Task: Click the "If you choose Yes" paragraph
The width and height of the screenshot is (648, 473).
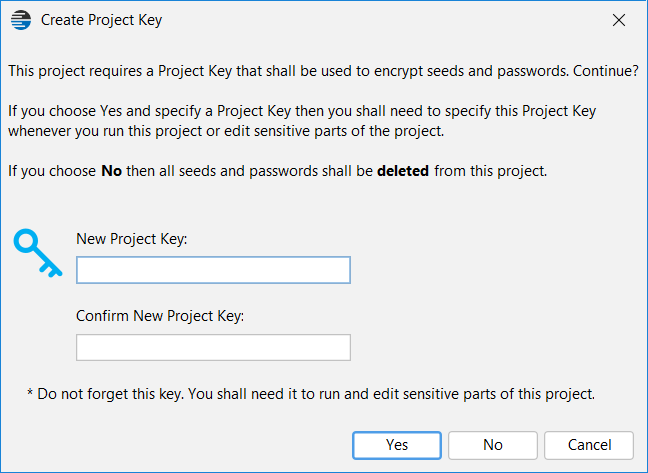Action: [x=302, y=121]
